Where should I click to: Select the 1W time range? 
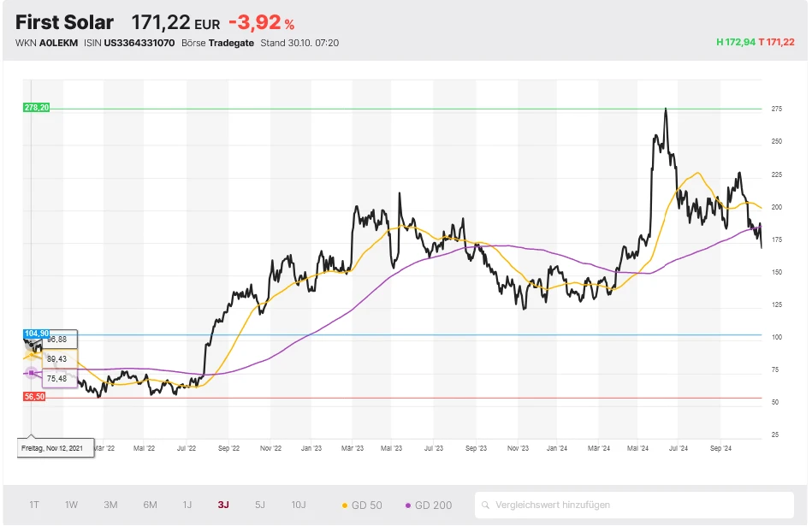(71, 505)
